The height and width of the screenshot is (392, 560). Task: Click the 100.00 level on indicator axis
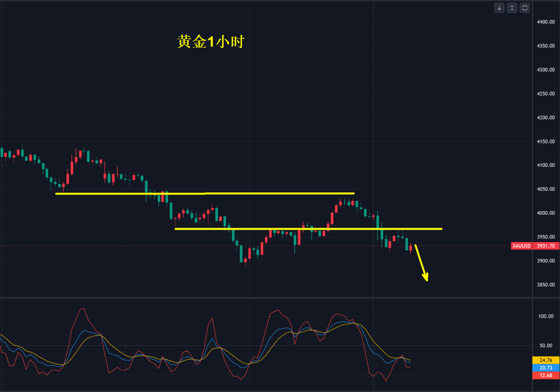(546, 316)
